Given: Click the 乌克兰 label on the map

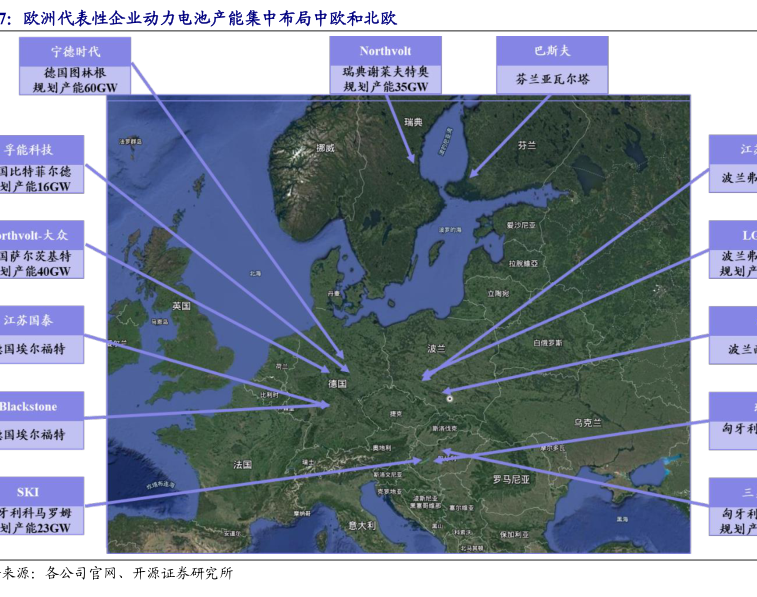Looking at the screenshot, I should point(587,423).
